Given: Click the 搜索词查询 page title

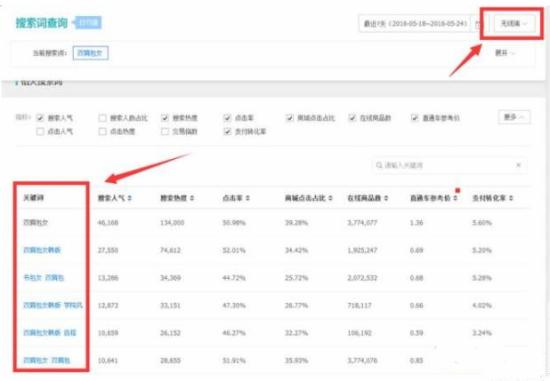Looking at the screenshot, I should coord(42,23).
